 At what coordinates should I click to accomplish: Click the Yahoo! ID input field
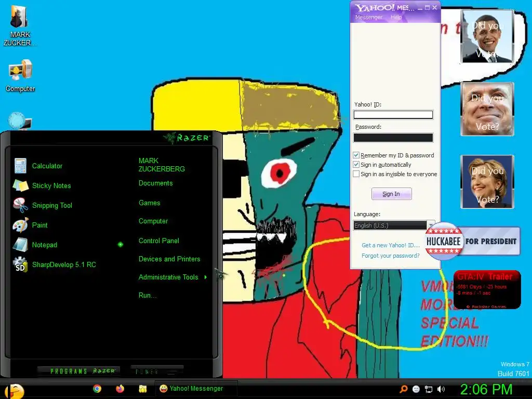(x=393, y=115)
